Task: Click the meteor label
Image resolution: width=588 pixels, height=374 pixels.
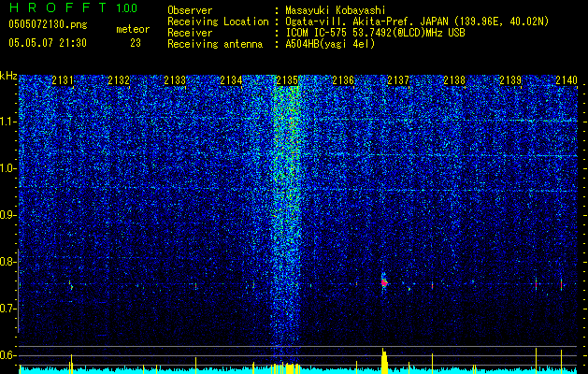Action: (x=133, y=29)
